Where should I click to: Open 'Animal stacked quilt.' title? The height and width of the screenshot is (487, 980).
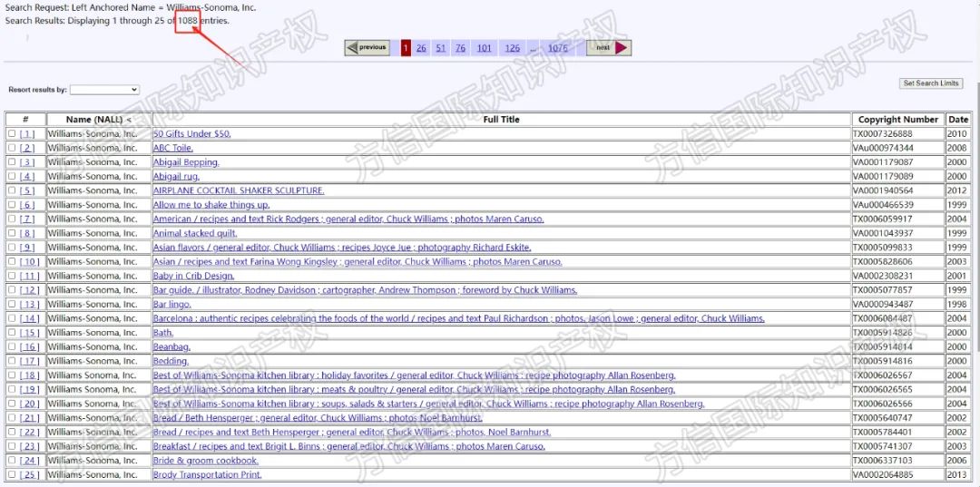pyautogui.click(x=195, y=233)
